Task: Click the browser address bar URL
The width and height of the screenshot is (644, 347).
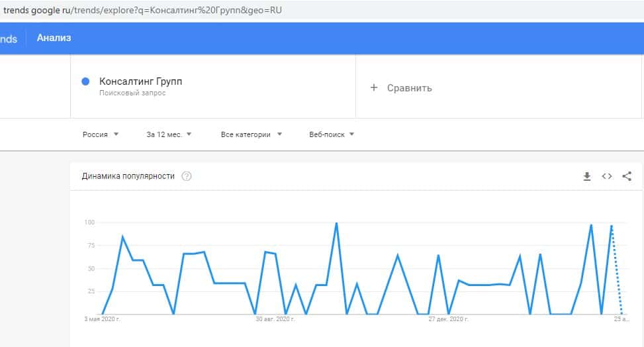Action: pyautogui.click(x=142, y=11)
